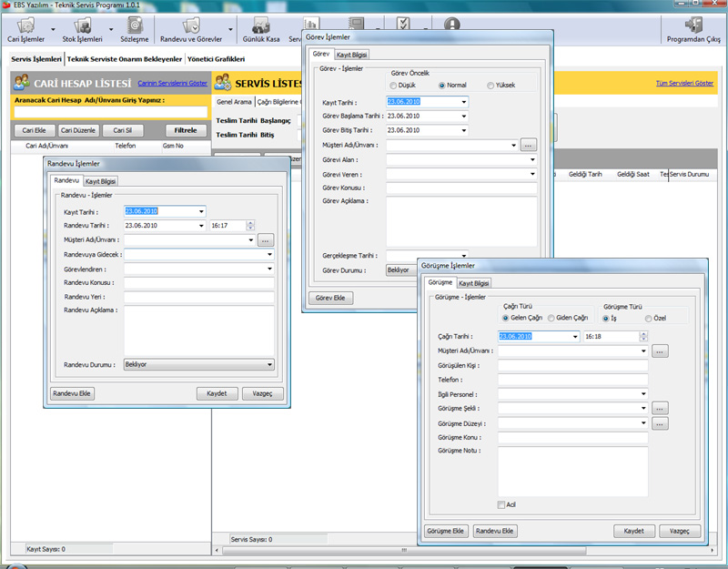This screenshot has width=728, height=569.
Task: Select Giden Çağrı call type
Action: (x=550, y=318)
